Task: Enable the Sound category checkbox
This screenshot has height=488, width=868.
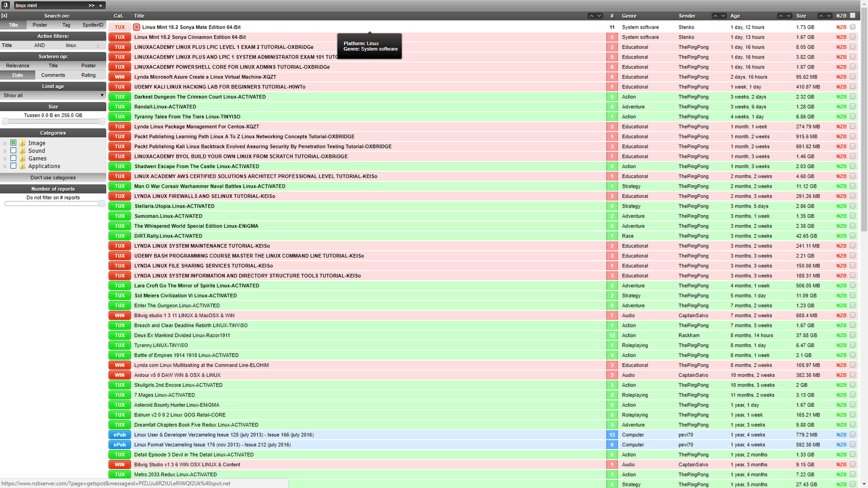Action: 13,150
